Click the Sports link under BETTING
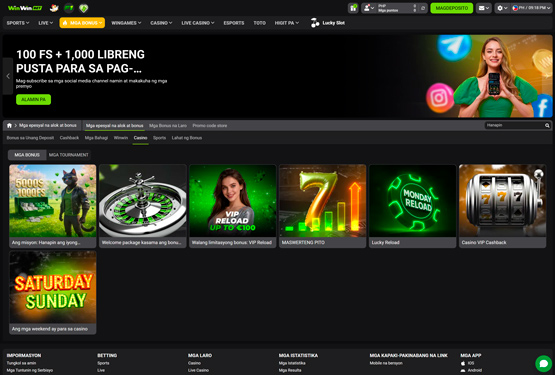555x375 pixels. coord(103,363)
